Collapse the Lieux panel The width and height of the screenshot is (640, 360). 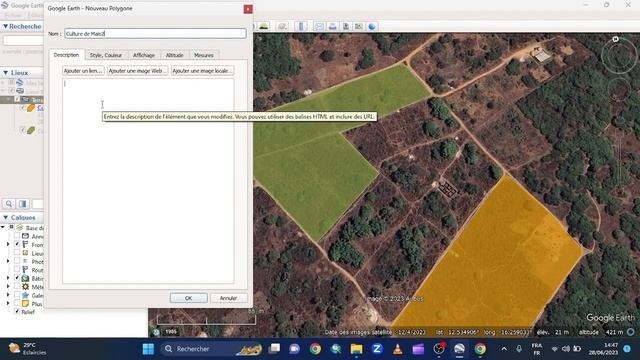pyautogui.click(x=5, y=73)
